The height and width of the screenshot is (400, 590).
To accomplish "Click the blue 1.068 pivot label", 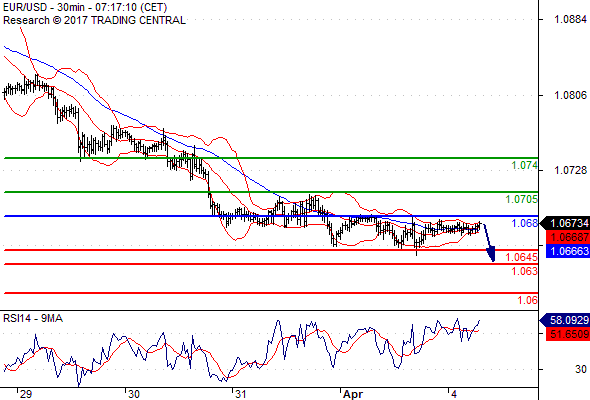I will tap(525, 223).
